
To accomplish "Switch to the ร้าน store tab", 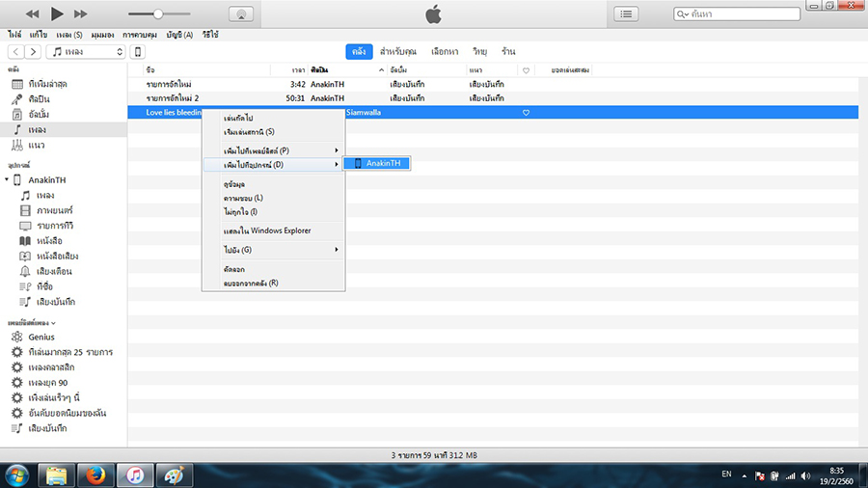I will [x=508, y=51].
